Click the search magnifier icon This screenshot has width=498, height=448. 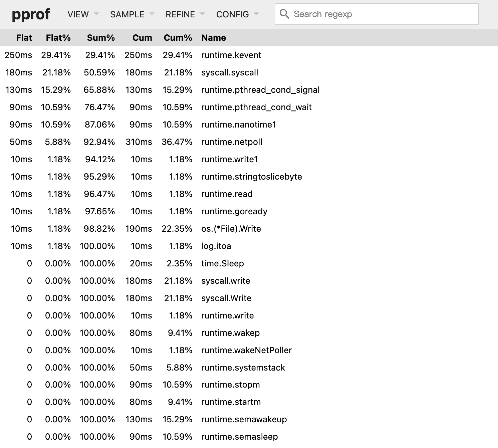pos(285,14)
